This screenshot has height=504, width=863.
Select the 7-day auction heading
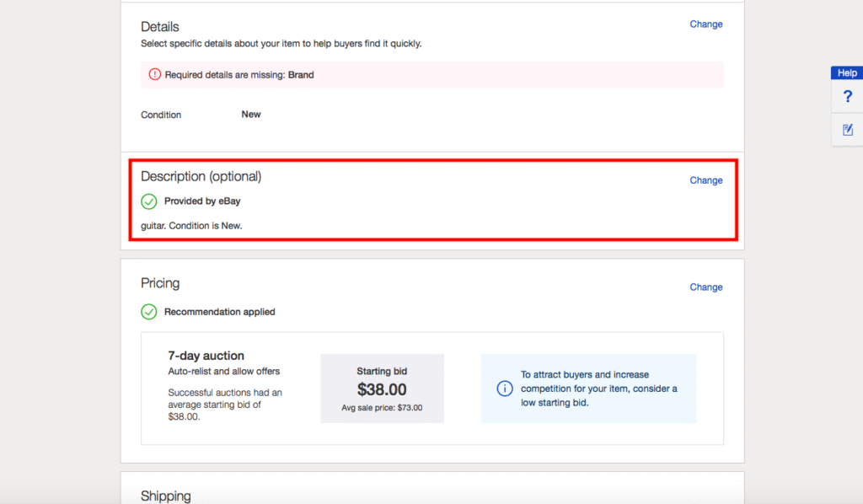(x=206, y=356)
